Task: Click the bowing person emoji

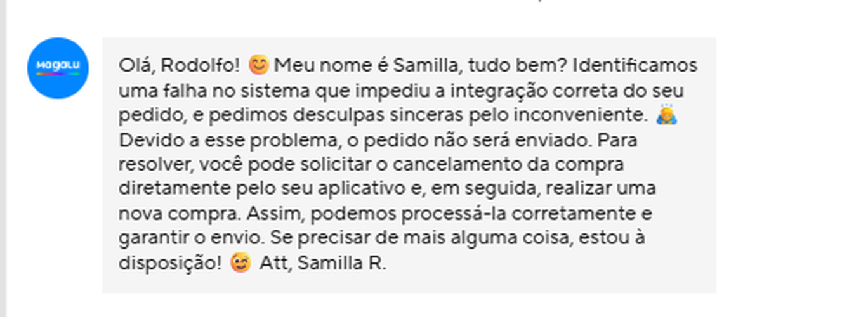Action: pyautogui.click(x=666, y=115)
